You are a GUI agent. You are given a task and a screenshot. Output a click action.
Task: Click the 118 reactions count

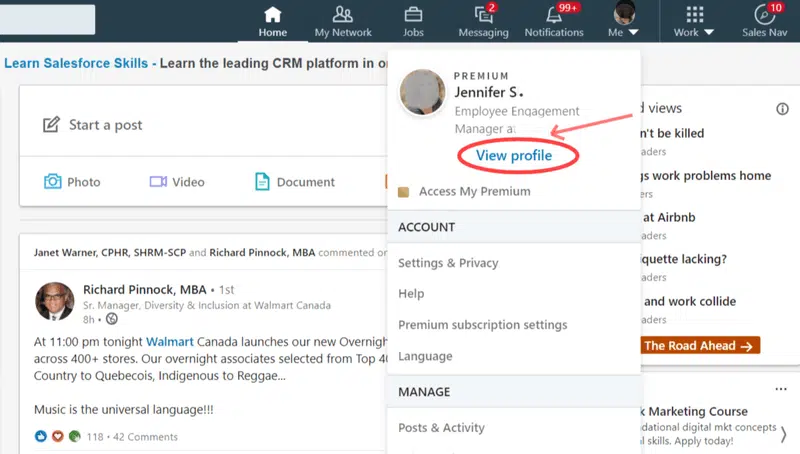tap(95, 437)
